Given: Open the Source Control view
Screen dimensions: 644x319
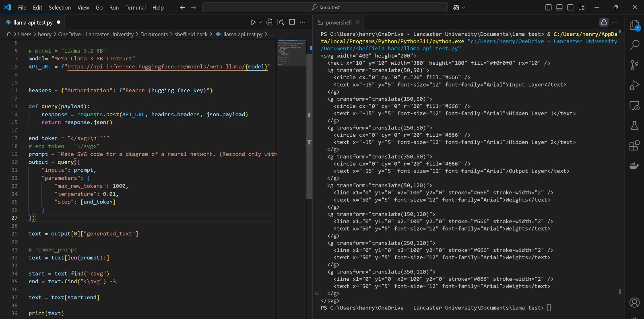Looking at the screenshot, I should point(634,65).
